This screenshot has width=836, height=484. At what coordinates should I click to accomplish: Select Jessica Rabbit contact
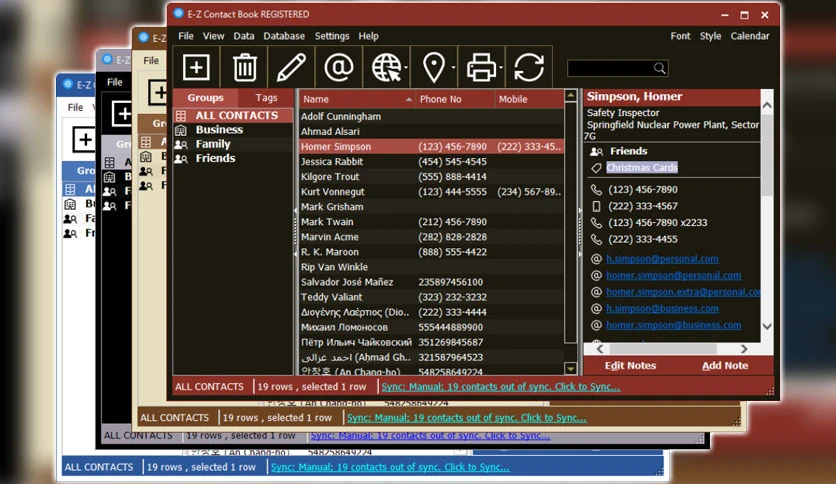431,162
